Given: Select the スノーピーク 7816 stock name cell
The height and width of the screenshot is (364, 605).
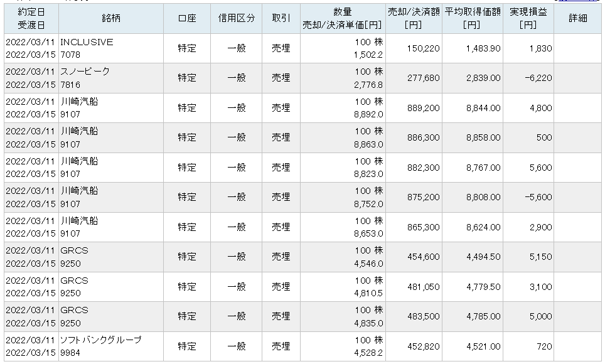Looking at the screenshot, I should click(x=111, y=78).
